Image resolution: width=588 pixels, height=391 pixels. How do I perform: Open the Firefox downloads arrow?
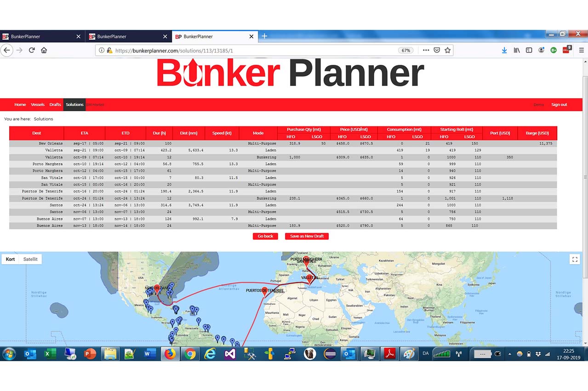pyautogui.click(x=504, y=50)
